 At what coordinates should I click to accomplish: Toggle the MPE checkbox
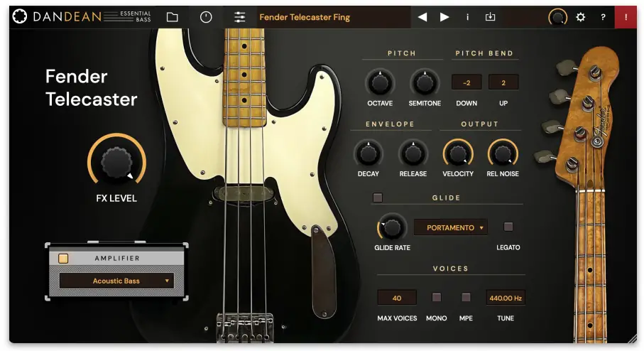point(466,297)
